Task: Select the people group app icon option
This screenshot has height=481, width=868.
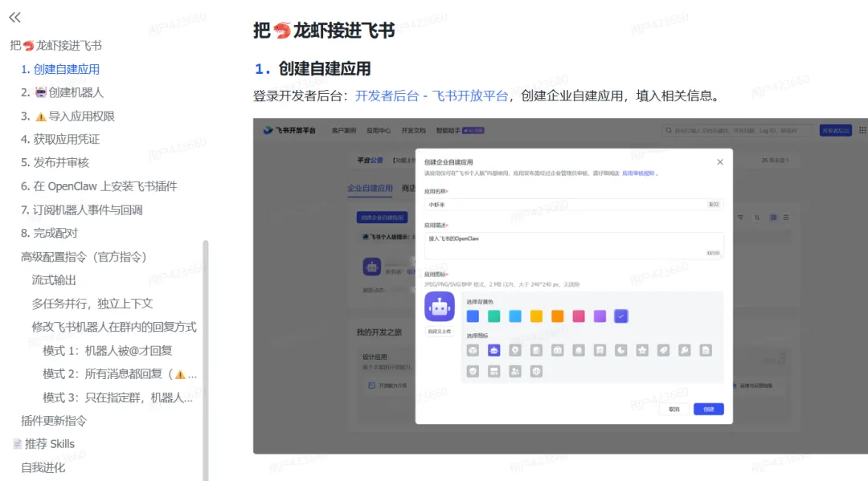Action: click(515, 372)
